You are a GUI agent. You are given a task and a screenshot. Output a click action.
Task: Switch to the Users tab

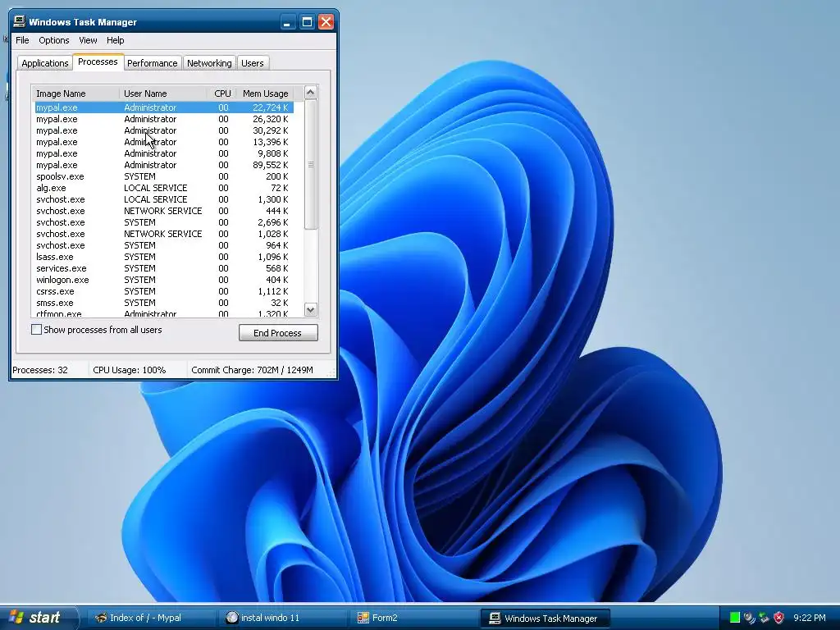pos(253,63)
